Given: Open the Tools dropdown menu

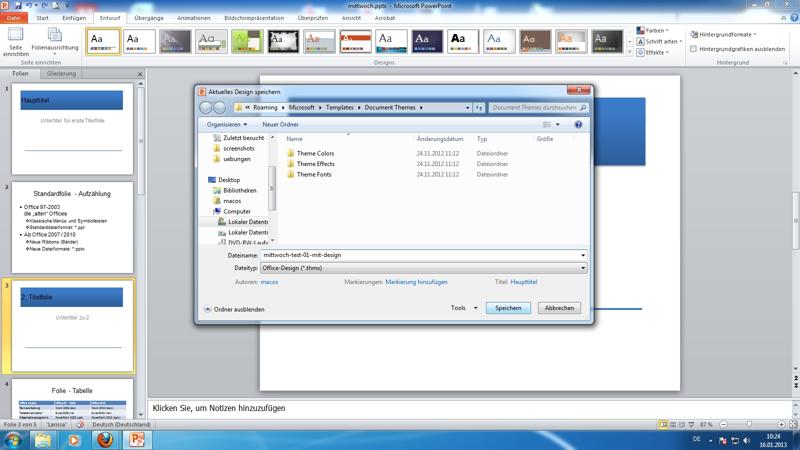Looking at the screenshot, I should (464, 308).
